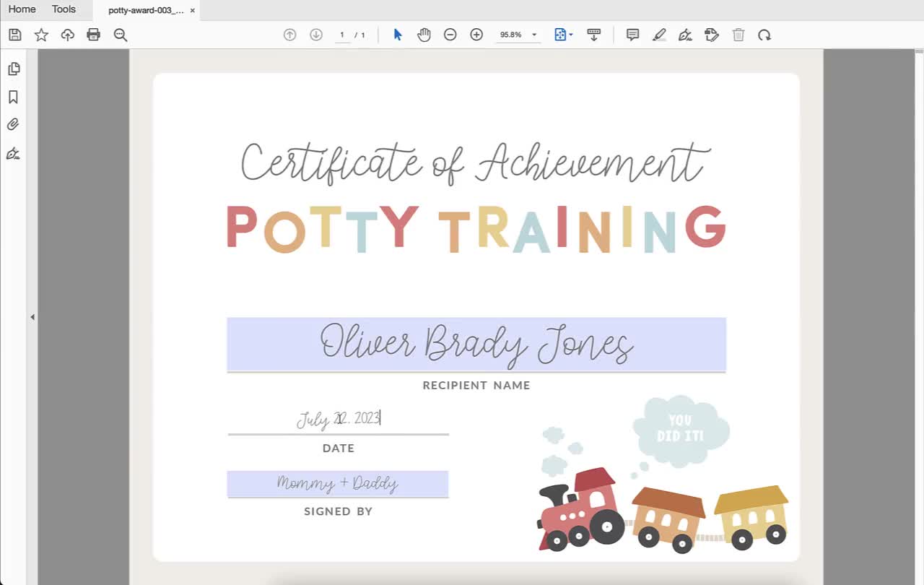Delete the current page with trash icon
Screen dimensions: 924x585
tap(738, 34)
